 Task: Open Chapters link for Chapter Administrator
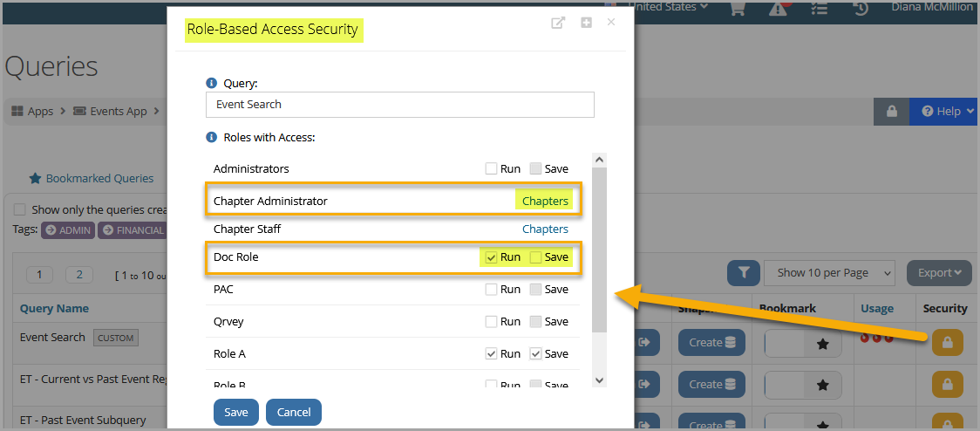(546, 201)
